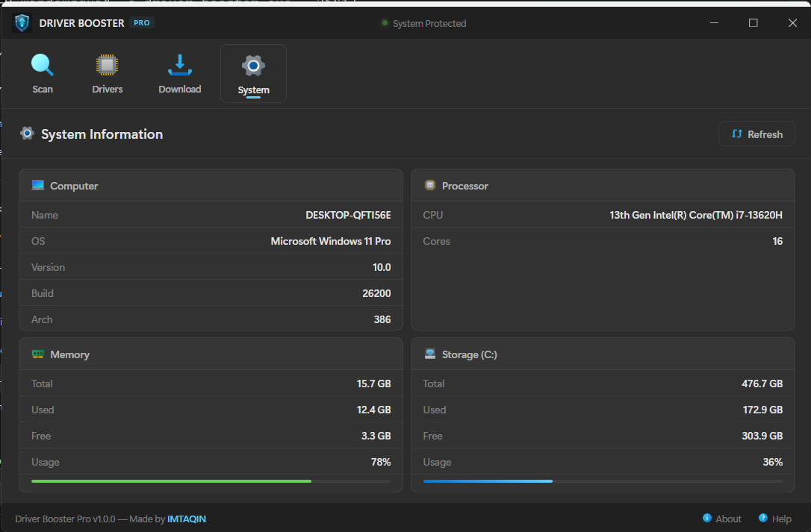The height and width of the screenshot is (532, 811).
Task: Maximize the Driver Booster window
Action: click(x=753, y=23)
